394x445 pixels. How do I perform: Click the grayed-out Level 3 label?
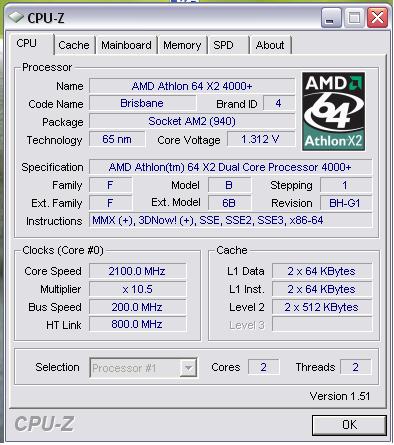(247, 325)
